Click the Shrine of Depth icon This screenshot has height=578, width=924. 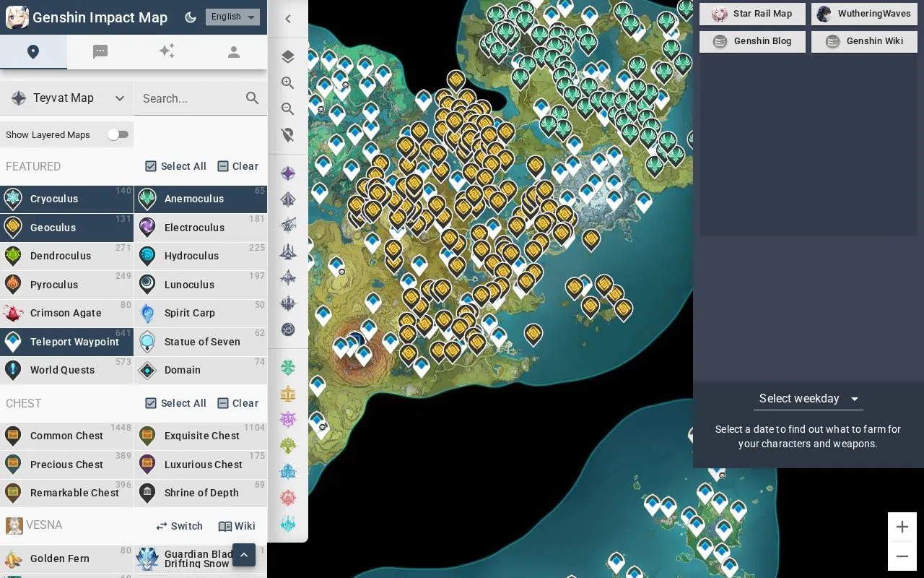tap(147, 493)
